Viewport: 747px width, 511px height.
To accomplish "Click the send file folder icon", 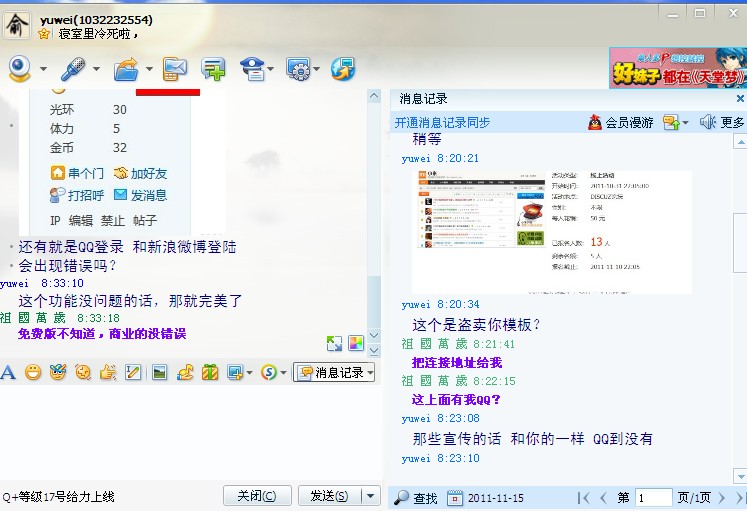I will 126,70.
